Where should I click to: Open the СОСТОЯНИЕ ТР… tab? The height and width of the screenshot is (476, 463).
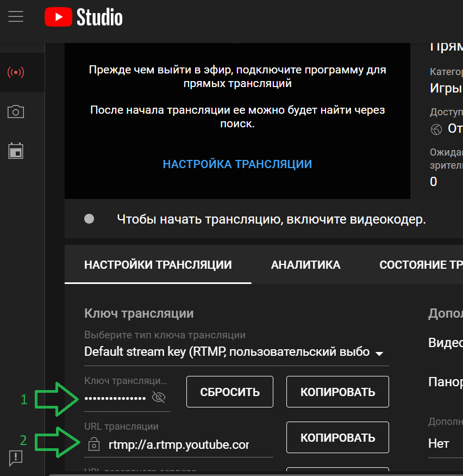click(421, 265)
